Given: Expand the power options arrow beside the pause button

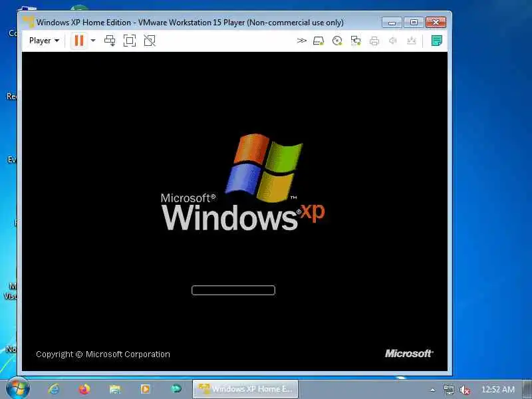Looking at the screenshot, I should (93, 41).
